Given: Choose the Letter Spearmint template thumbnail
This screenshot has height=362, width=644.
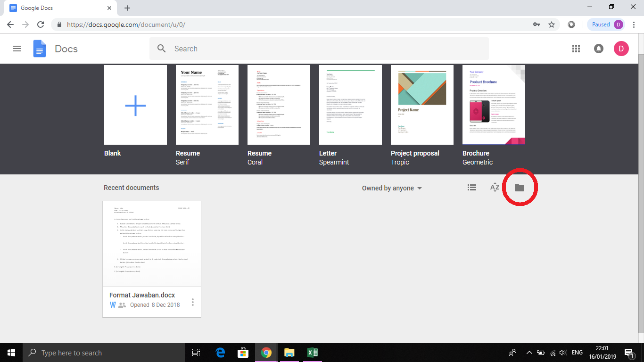Looking at the screenshot, I should coord(350,105).
